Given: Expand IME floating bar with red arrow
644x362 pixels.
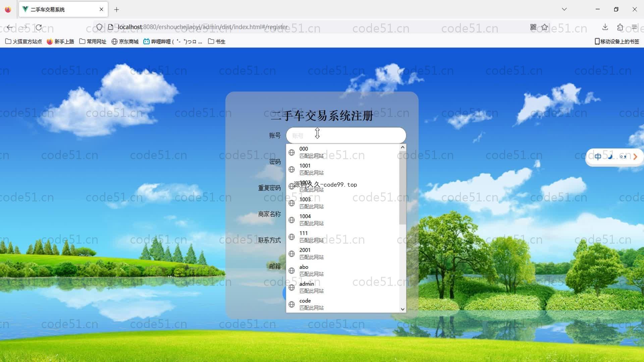Looking at the screenshot, I should tap(635, 157).
